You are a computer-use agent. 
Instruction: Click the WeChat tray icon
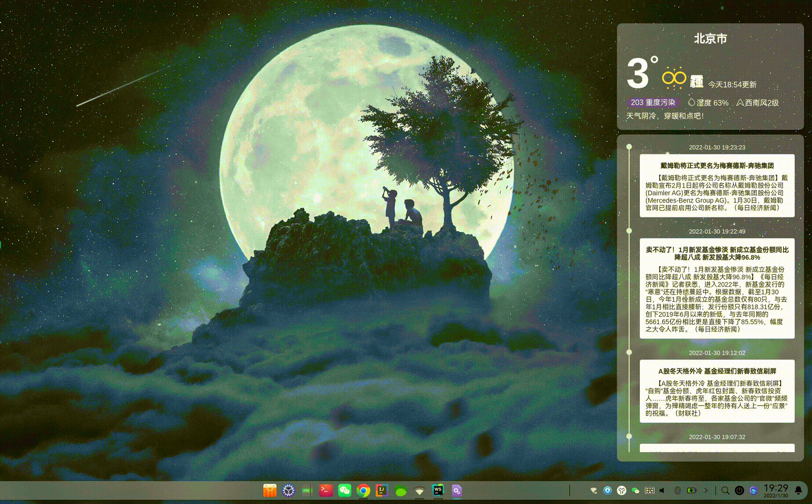pos(635,490)
